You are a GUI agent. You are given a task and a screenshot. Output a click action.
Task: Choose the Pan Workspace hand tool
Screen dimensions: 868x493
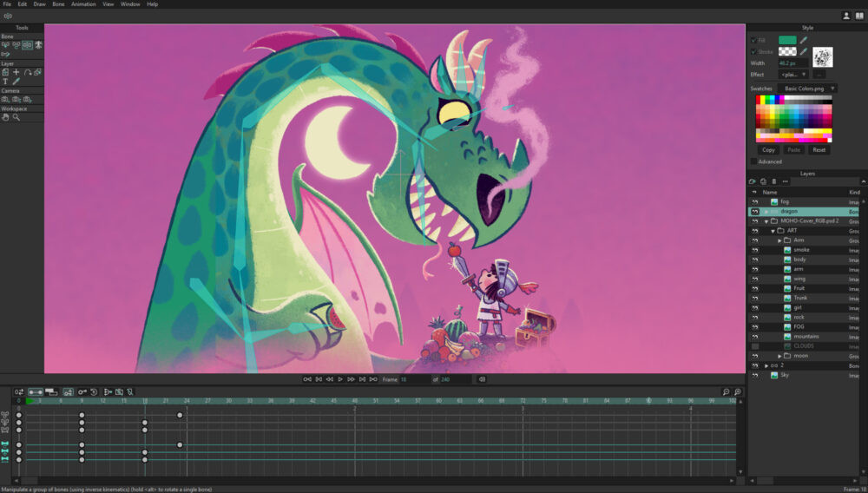coord(5,117)
